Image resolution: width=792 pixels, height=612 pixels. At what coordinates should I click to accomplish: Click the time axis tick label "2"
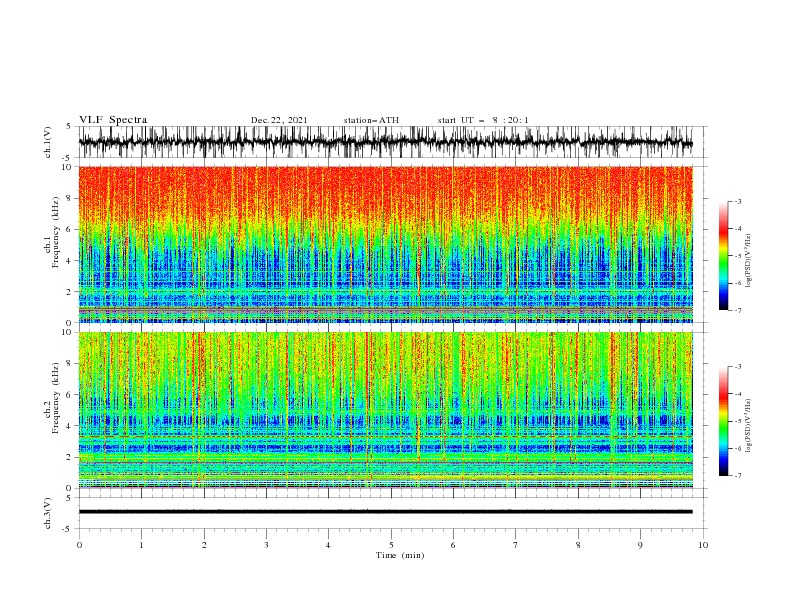pyautogui.click(x=204, y=545)
